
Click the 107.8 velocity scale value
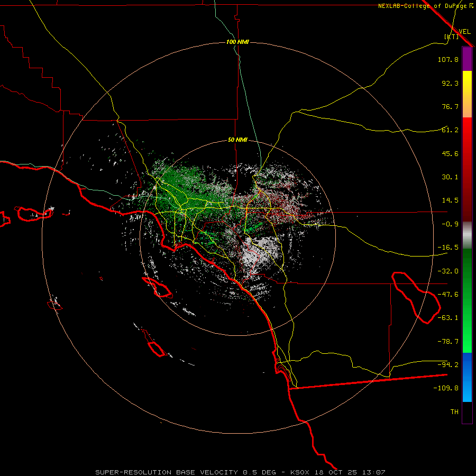(x=448, y=59)
